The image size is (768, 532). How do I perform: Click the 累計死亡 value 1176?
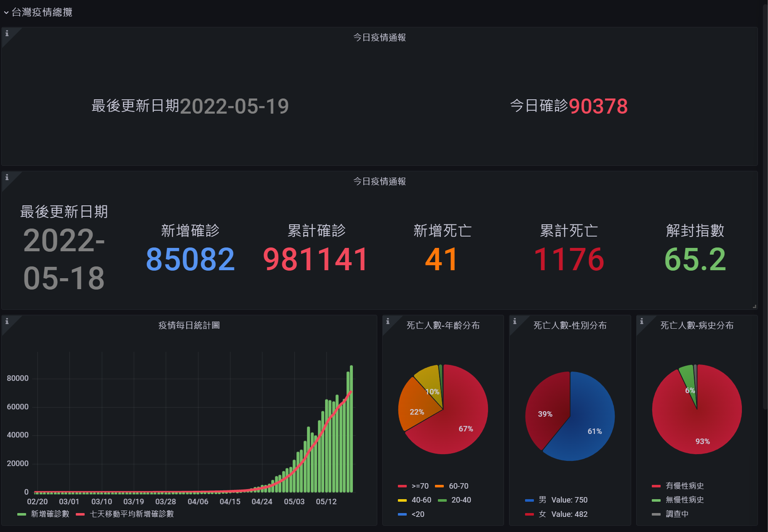pos(569,259)
